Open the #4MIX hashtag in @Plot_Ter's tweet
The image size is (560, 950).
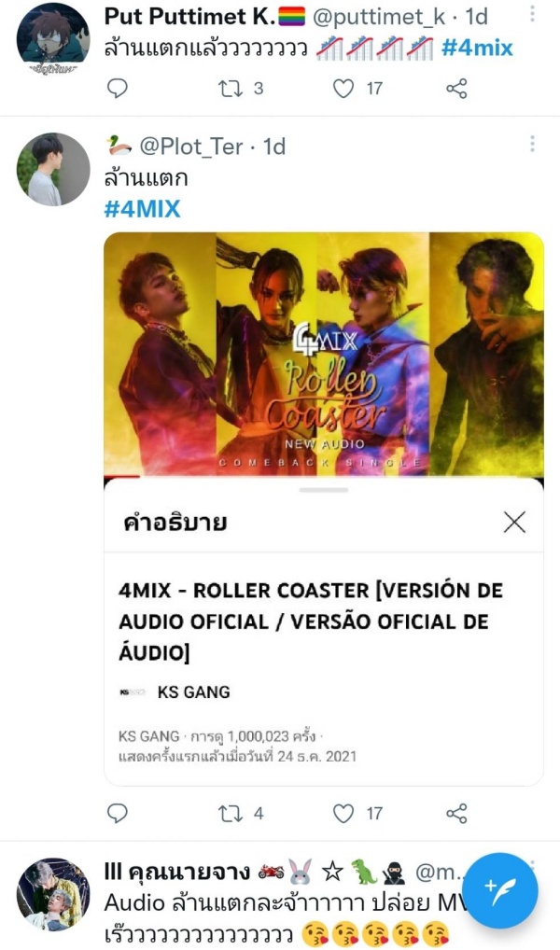[143, 209]
